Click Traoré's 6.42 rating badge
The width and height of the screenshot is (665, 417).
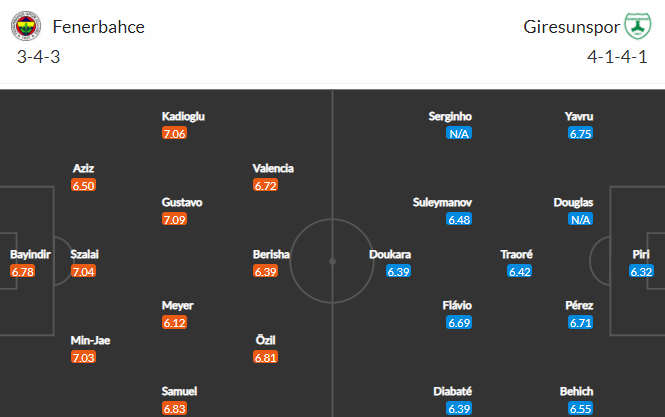coord(520,271)
